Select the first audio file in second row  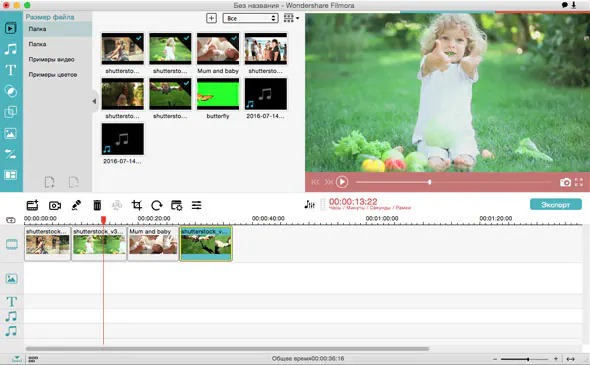(266, 94)
